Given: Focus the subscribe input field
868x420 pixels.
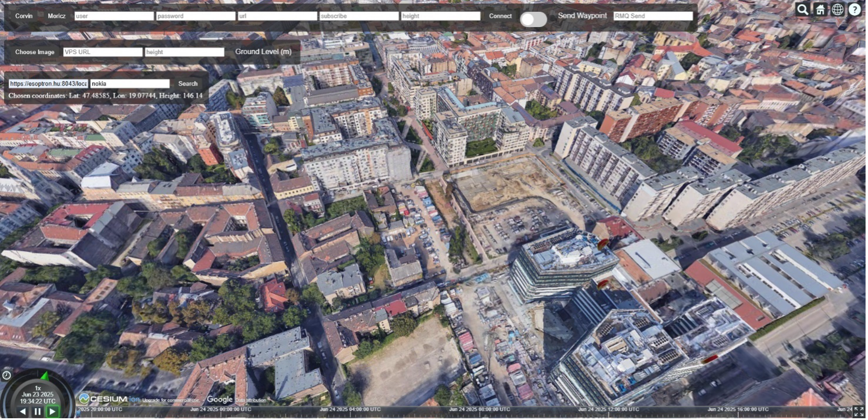Looking at the screenshot, I should pos(359,16).
